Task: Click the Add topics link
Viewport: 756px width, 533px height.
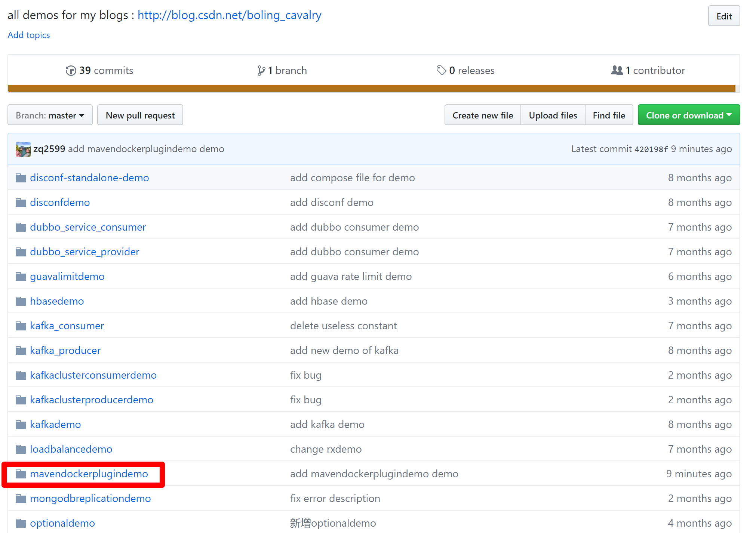Action: coord(29,35)
